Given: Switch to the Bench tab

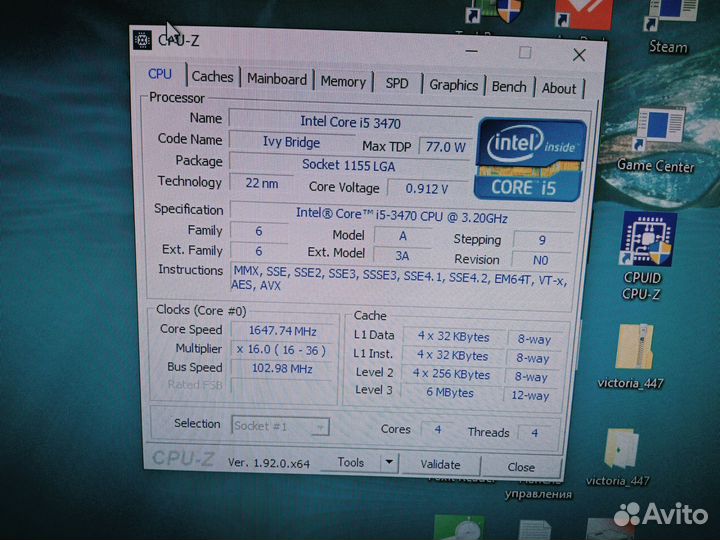Looking at the screenshot, I should pyautogui.click(x=509, y=87).
